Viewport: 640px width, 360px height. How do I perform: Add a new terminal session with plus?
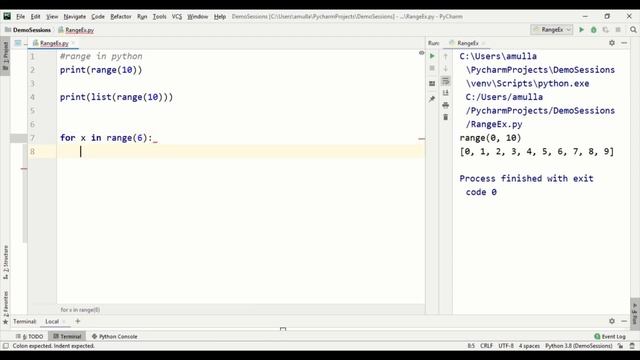point(78,321)
